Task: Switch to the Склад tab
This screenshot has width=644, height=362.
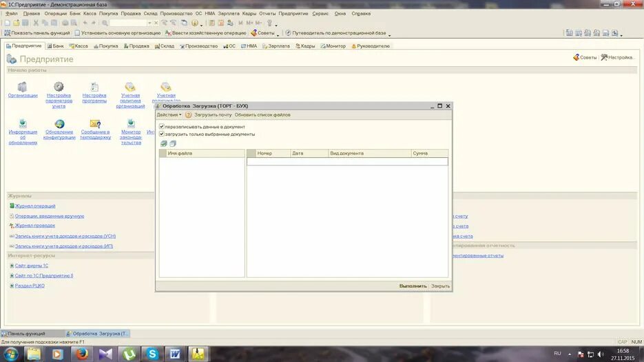Action: pyautogui.click(x=165, y=46)
